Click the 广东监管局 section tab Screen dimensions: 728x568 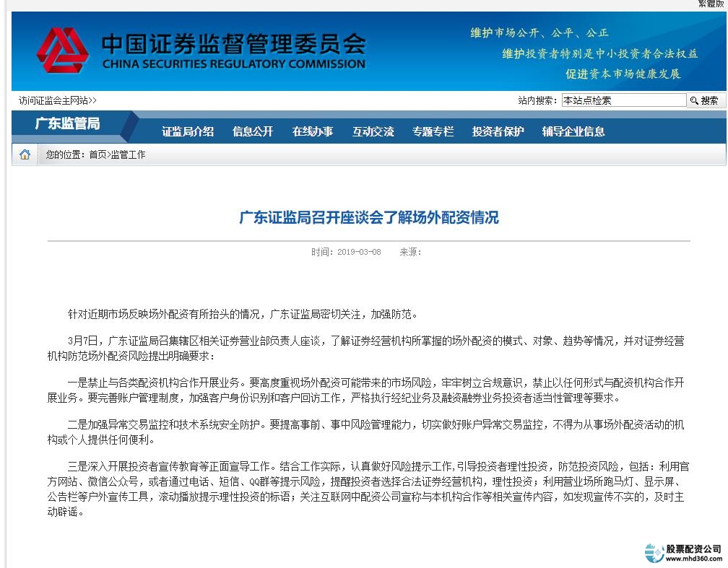click(67, 123)
